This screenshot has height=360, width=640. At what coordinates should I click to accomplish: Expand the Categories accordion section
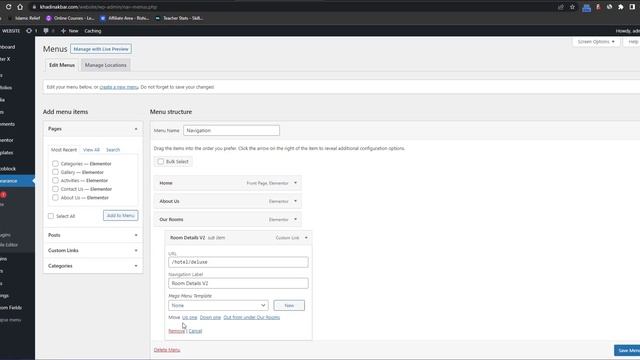coord(93,266)
